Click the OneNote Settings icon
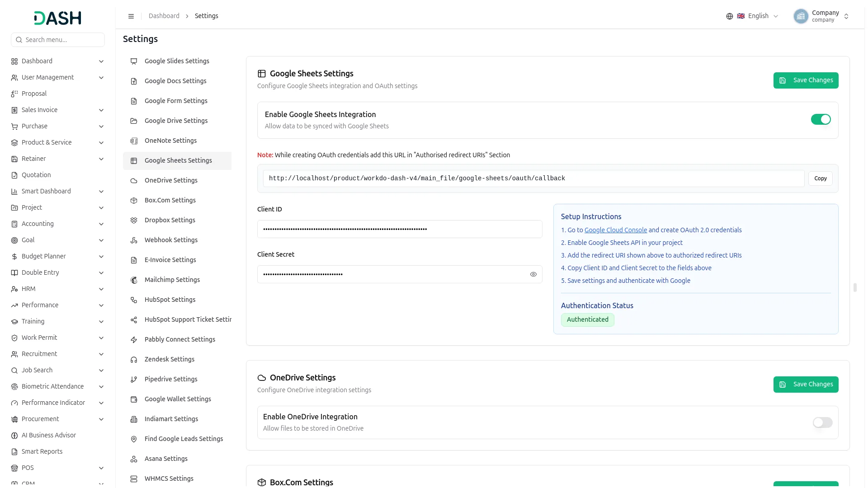The image size is (868, 488). [x=134, y=141]
